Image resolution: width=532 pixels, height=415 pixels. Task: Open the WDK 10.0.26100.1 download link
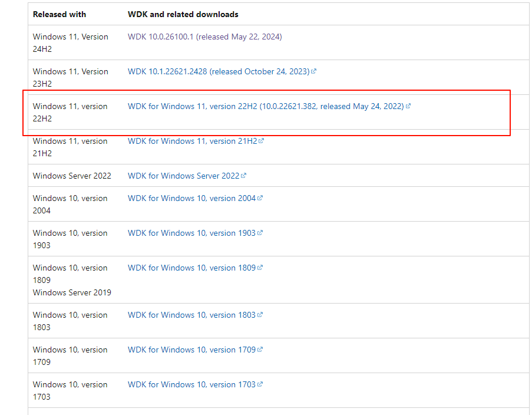(x=204, y=37)
